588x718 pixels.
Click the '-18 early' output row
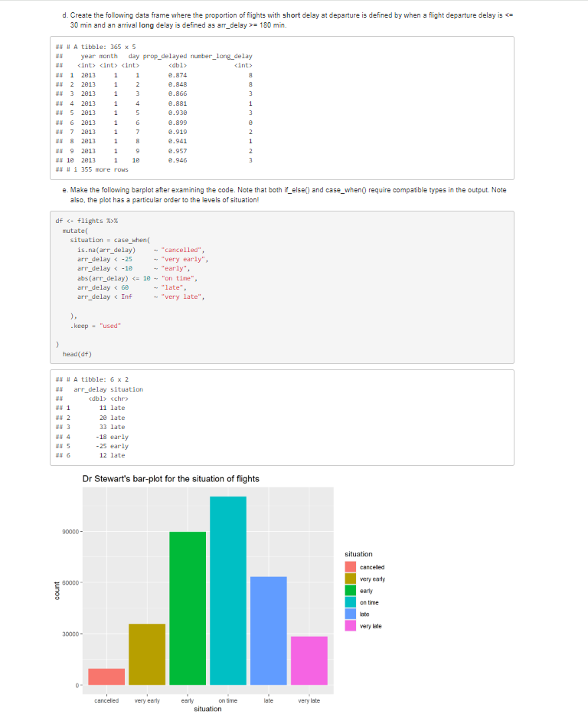point(112,437)
